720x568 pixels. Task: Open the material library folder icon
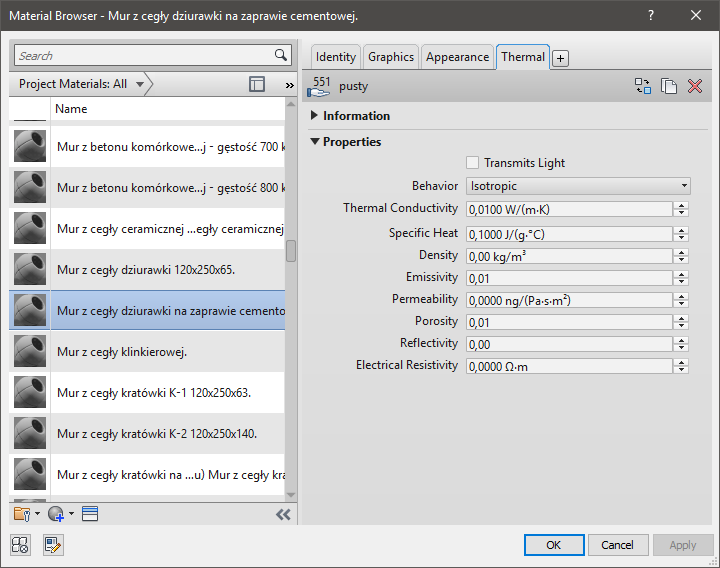(x=22, y=514)
